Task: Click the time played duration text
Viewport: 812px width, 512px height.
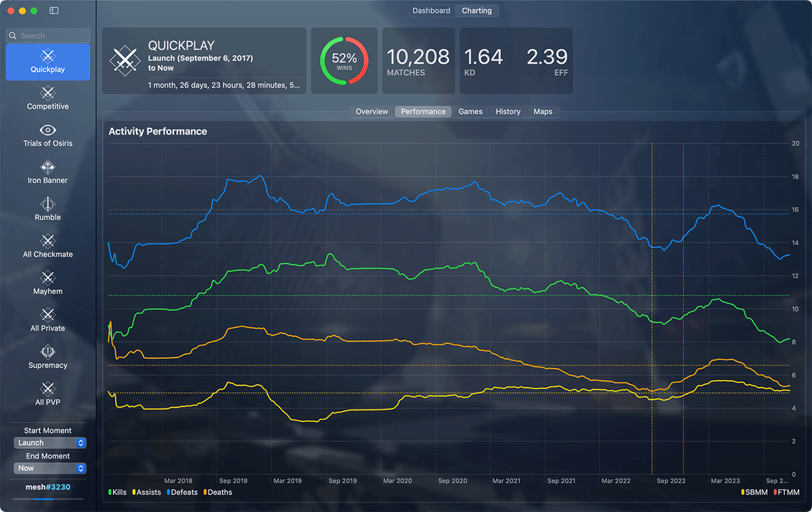Action: tap(224, 85)
